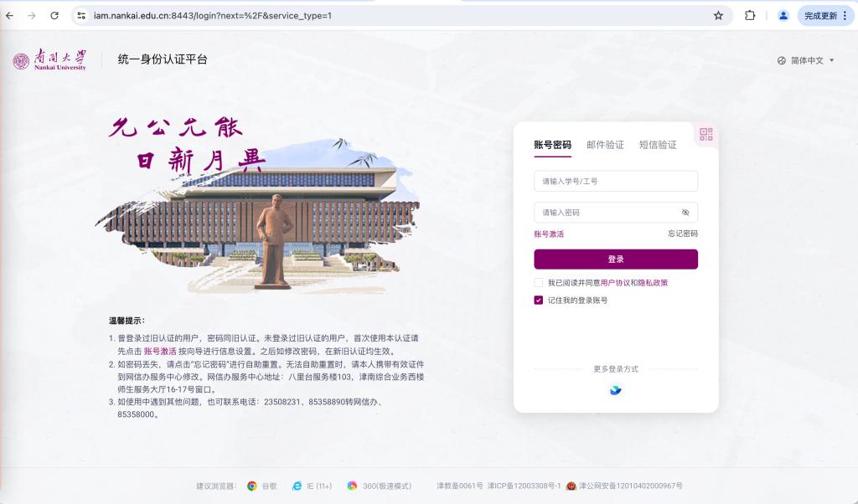Open the browser profile avatar icon
Screen dimensions: 858x504
coord(783,16)
